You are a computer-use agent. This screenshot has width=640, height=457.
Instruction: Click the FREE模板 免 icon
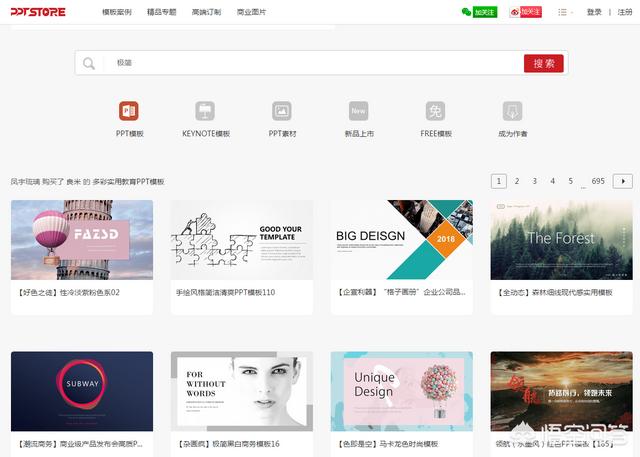tap(435, 111)
